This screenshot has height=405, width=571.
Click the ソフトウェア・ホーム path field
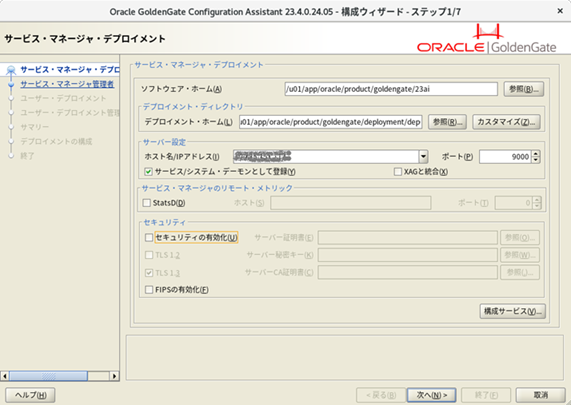click(x=391, y=89)
